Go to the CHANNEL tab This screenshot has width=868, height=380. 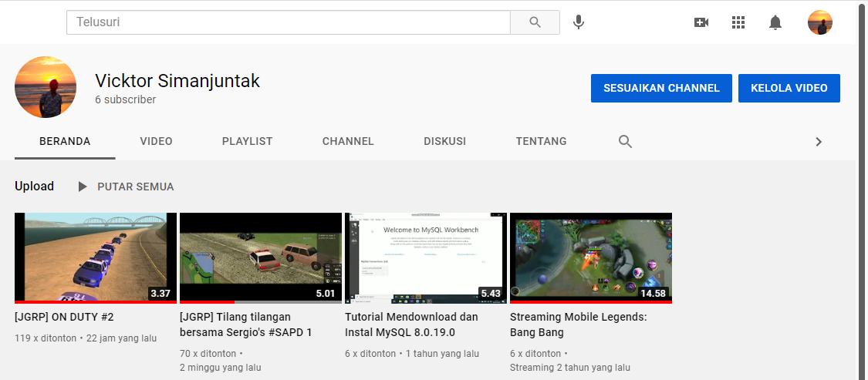(x=348, y=142)
